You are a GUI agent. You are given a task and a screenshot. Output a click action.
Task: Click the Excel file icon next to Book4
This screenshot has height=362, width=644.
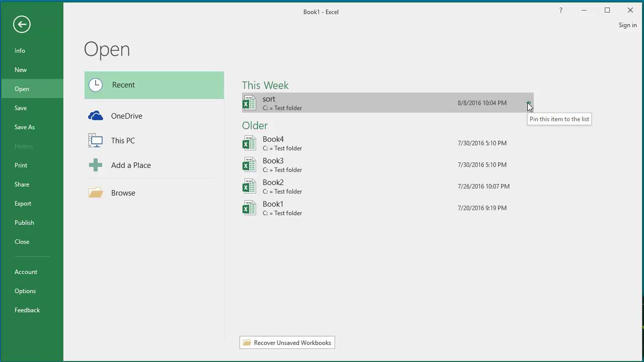click(249, 143)
